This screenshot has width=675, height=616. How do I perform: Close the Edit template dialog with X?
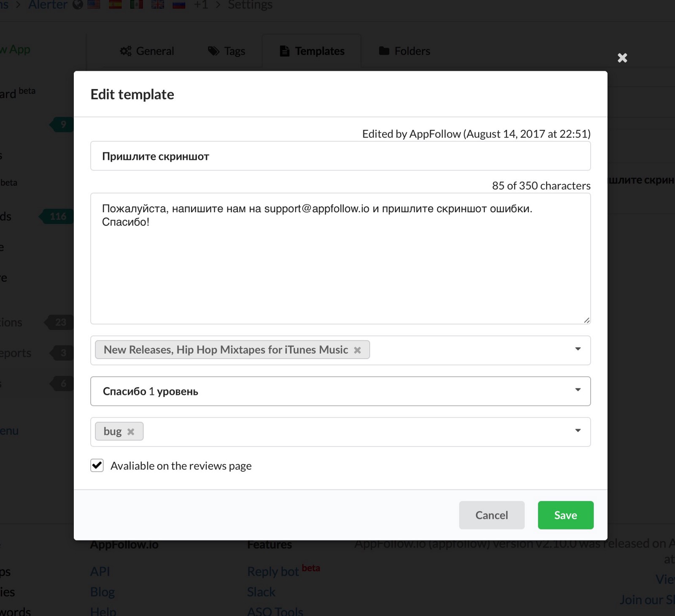click(x=622, y=58)
